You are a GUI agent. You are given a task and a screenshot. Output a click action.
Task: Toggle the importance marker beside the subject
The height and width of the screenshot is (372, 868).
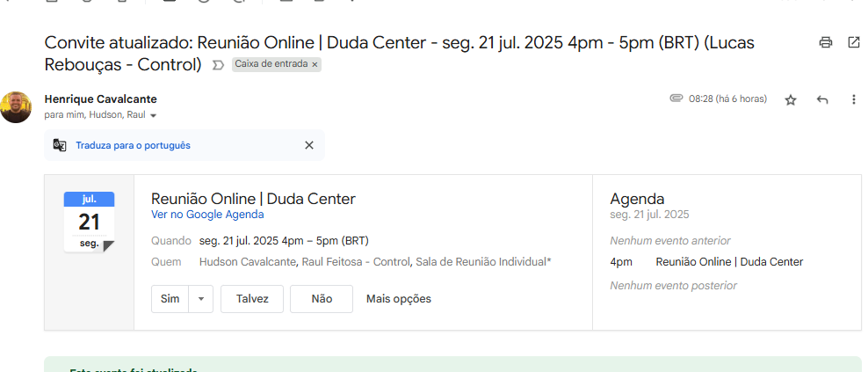coord(218,65)
